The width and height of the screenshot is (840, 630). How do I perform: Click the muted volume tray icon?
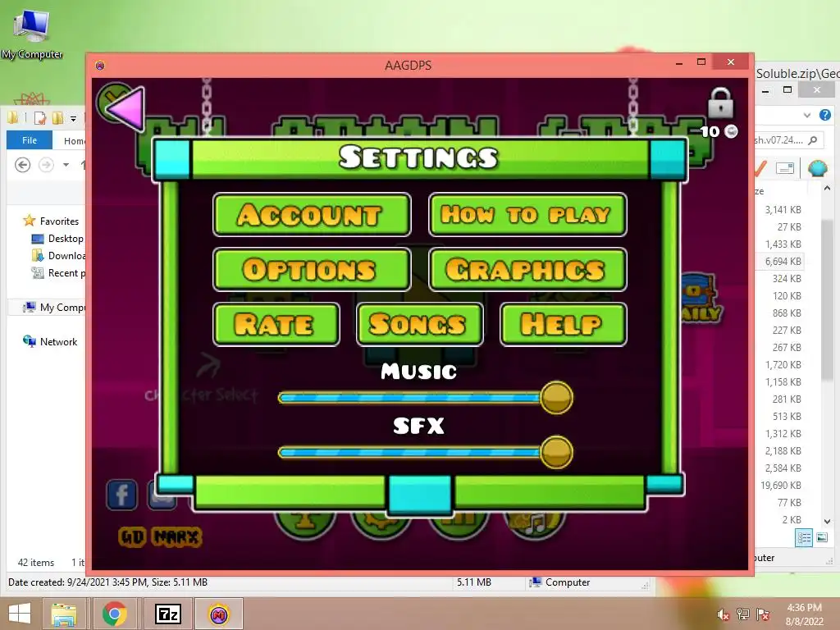[x=723, y=614]
